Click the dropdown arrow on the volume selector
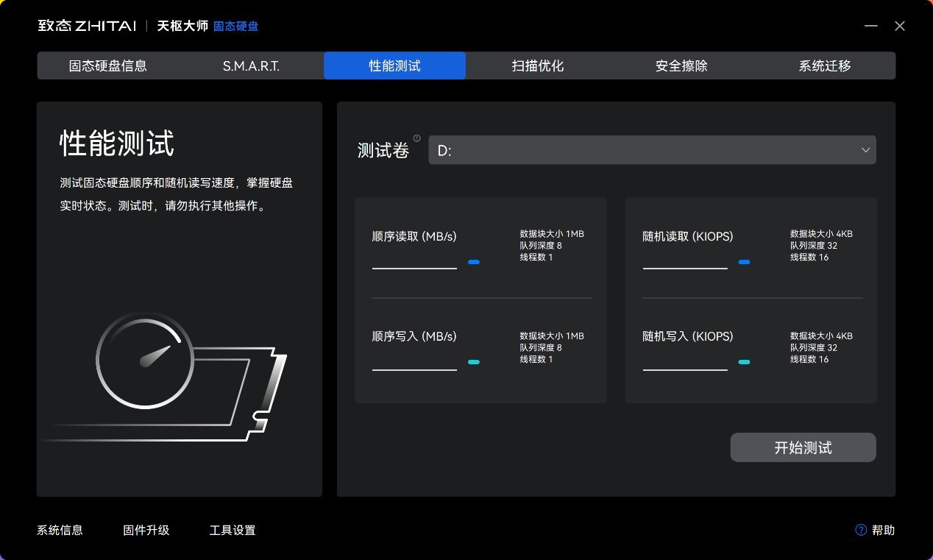 click(865, 150)
